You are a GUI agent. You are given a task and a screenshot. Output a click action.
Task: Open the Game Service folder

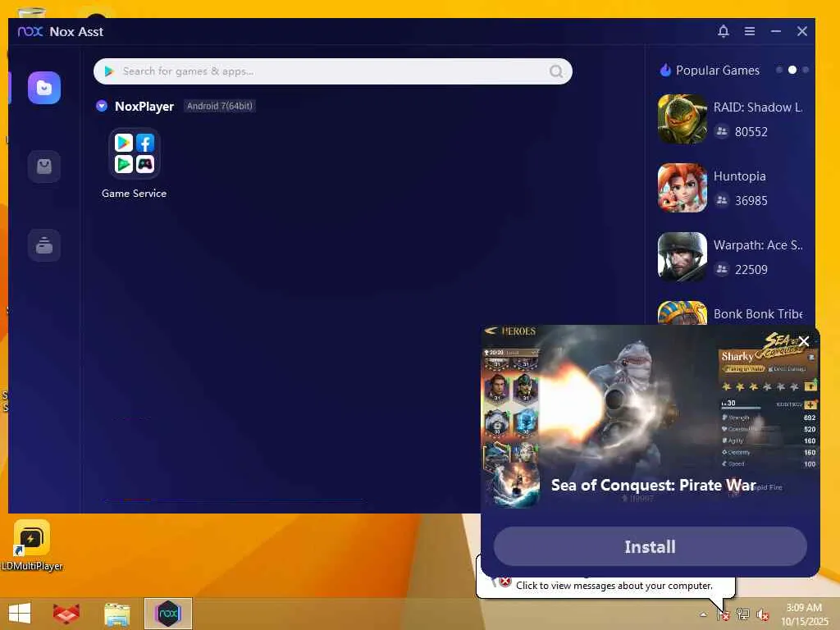click(134, 153)
